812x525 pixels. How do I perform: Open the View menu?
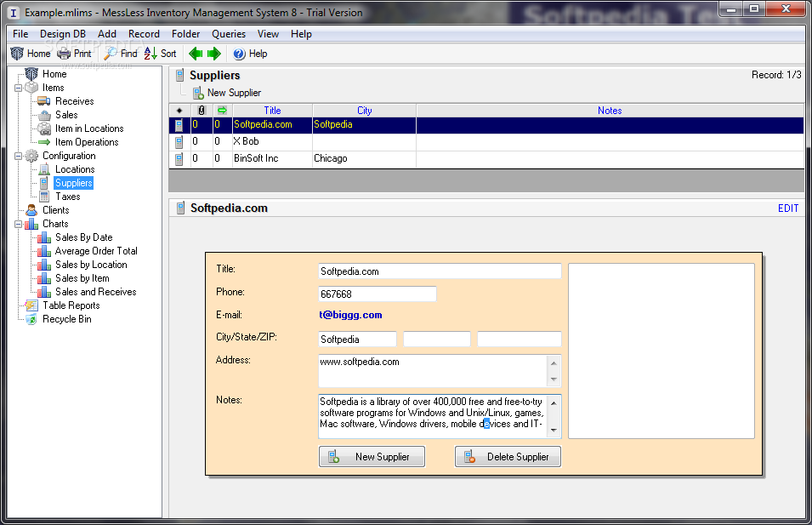[x=268, y=34]
